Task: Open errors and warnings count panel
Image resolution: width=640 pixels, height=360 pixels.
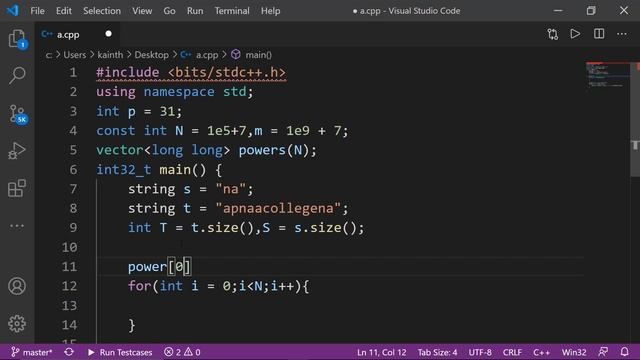Action: (182, 352)
